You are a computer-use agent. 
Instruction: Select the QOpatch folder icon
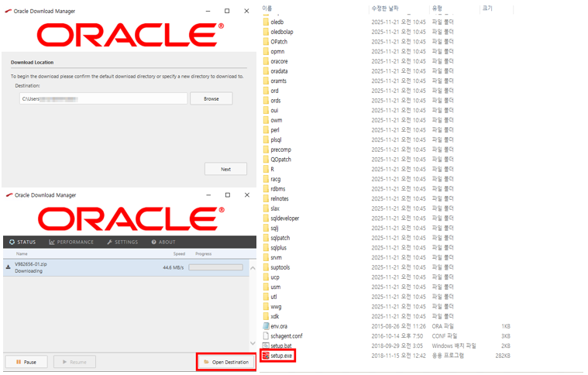(266, 159)
